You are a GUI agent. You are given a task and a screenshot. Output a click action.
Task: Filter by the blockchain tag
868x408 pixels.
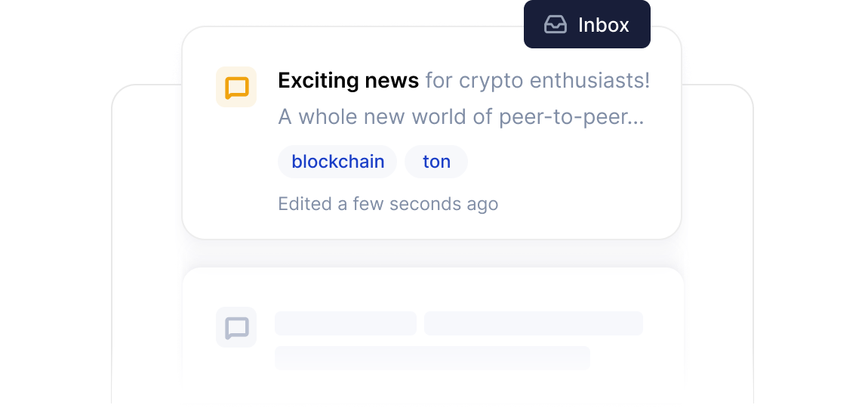[337, 162]
